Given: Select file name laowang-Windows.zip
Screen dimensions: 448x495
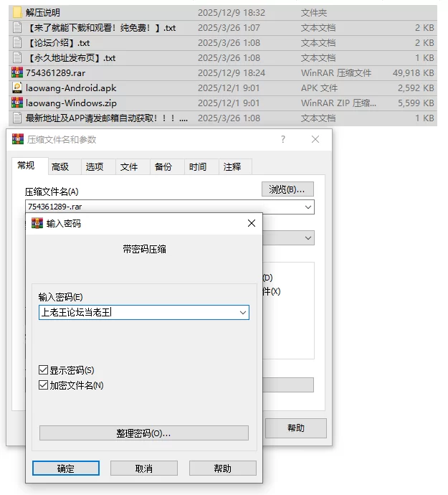Looking at the screenshot, I should coord(71,103).
